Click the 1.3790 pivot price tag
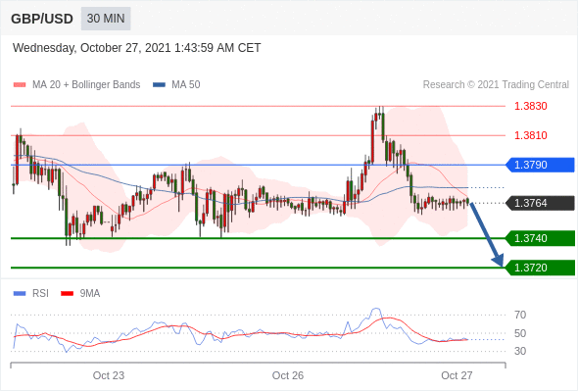Viewport: 578px width, 392px height. coord(540,165)
